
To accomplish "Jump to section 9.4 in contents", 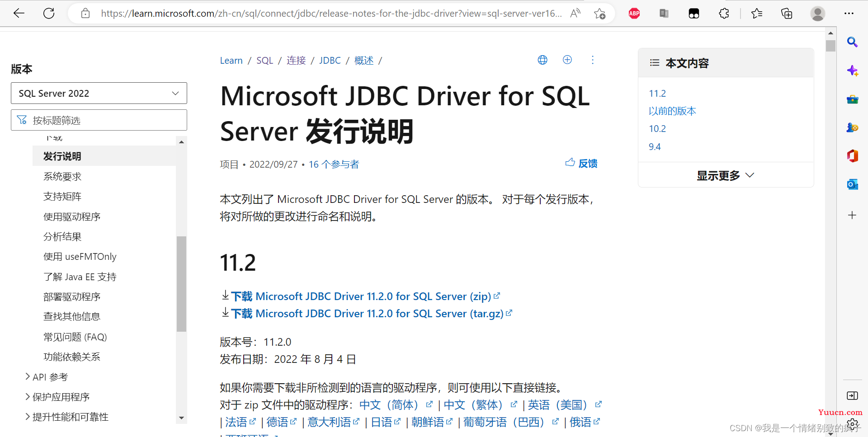I will click(655, 147).
